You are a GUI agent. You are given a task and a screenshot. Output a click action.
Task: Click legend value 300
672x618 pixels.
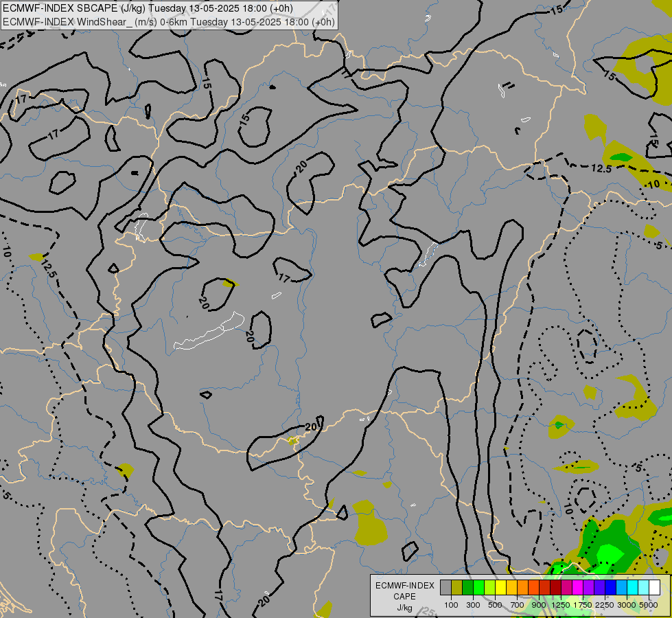point(473,605)
